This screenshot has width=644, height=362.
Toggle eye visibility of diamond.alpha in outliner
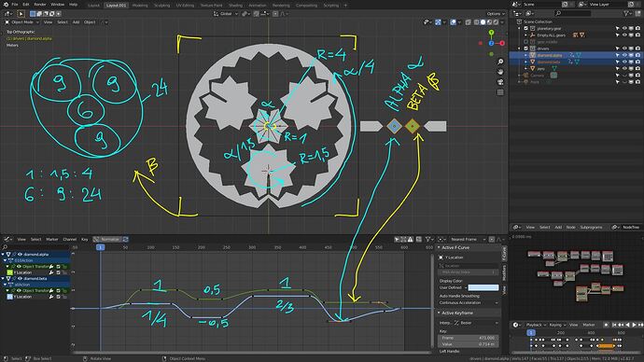tap(624, 55)
